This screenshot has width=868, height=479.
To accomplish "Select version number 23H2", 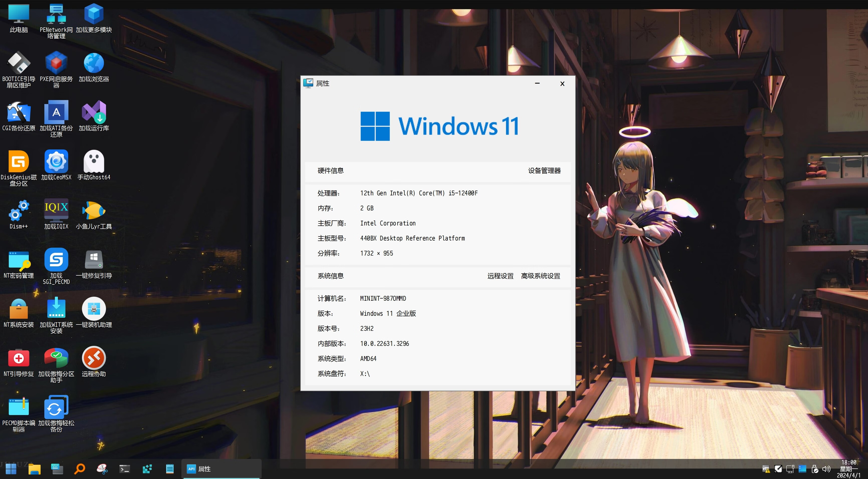I will pos(367,329).
